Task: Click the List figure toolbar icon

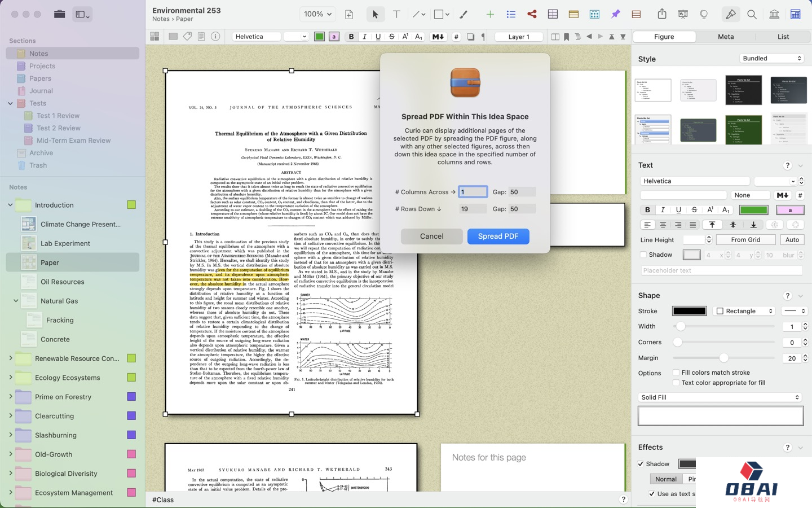Action: (511, 14)
